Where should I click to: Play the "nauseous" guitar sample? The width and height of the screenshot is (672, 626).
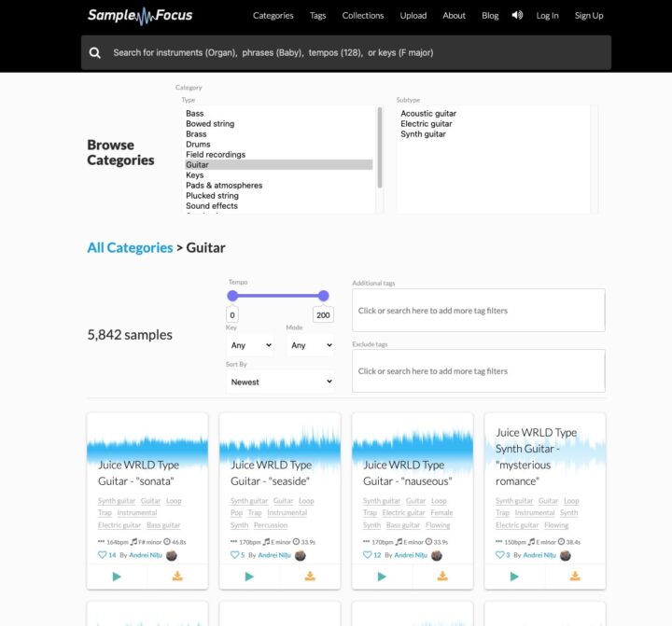(x=382, y=577)
